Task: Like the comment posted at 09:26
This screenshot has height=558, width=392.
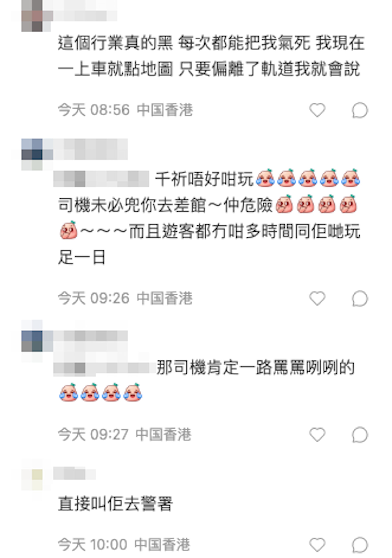Action: (x=317, y=298)
